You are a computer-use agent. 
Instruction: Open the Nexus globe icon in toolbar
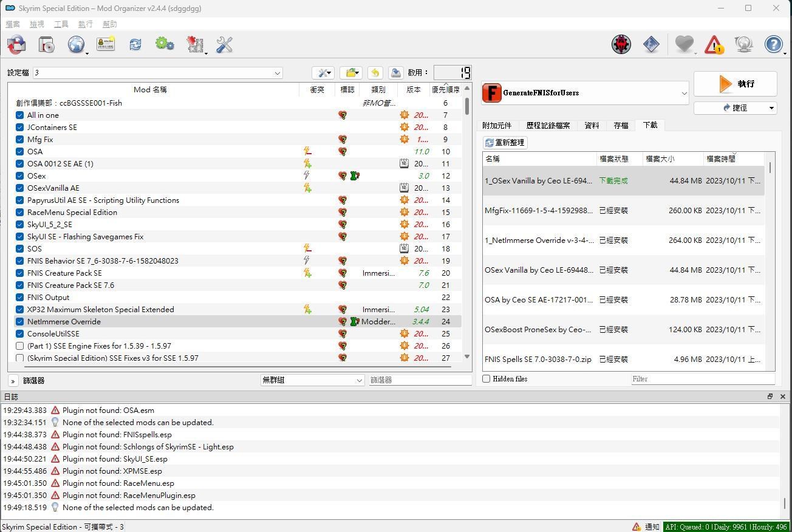pyautogui.click(x=76, y=44)
